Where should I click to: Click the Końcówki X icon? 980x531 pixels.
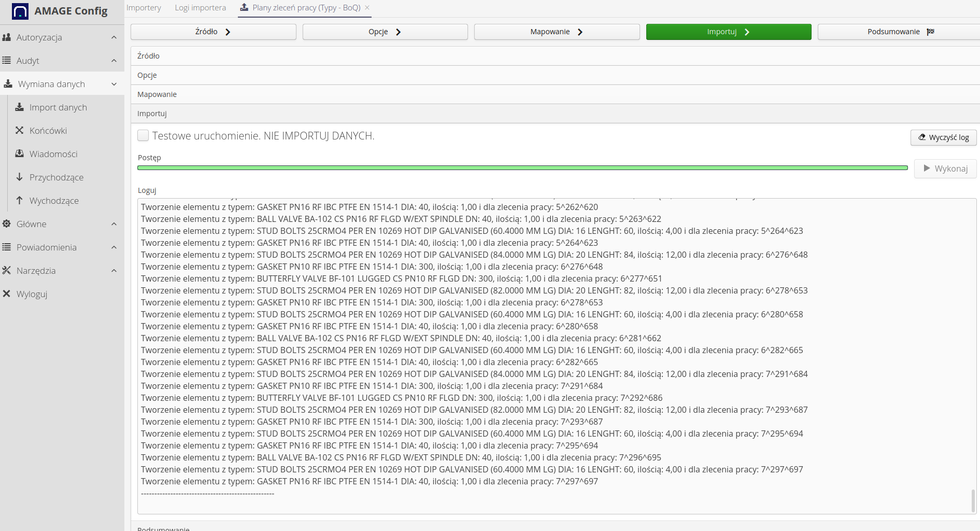tap(20, 131)
